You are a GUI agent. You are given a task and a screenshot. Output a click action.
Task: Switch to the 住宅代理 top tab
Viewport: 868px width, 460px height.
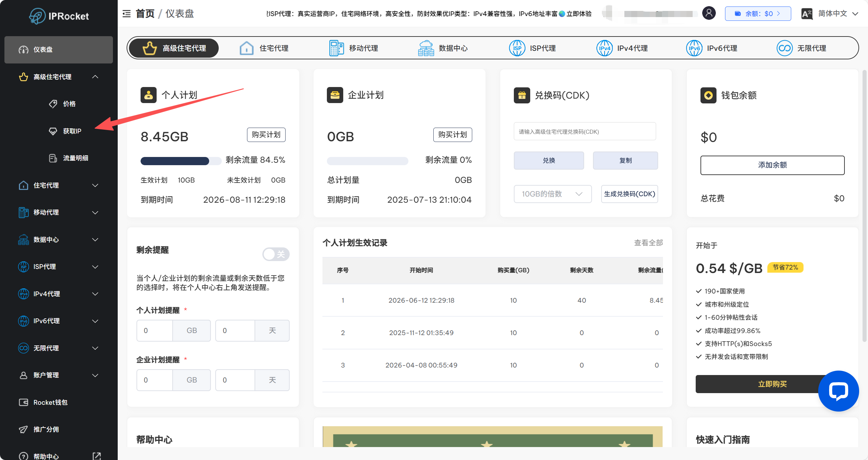click(x=264, y=48)
